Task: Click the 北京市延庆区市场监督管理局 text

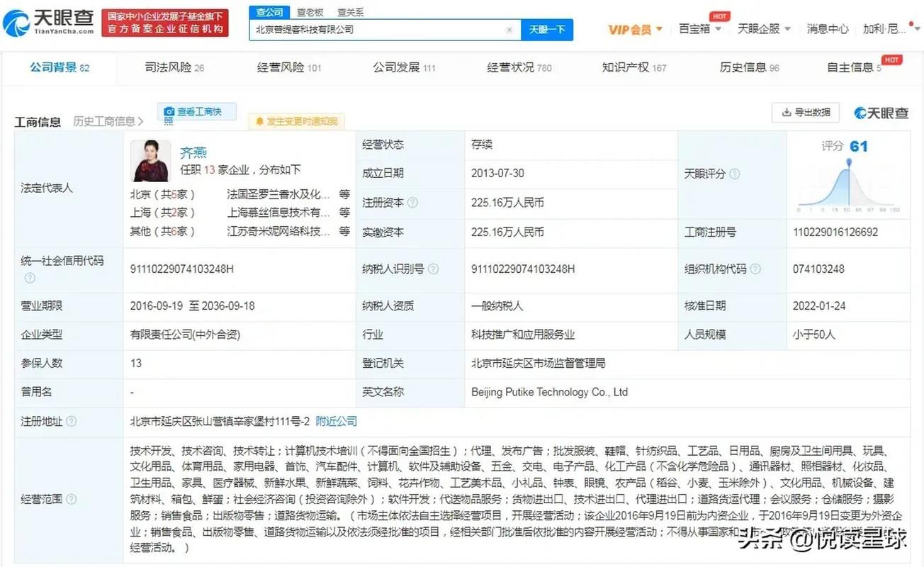Action: coord(539,363)
